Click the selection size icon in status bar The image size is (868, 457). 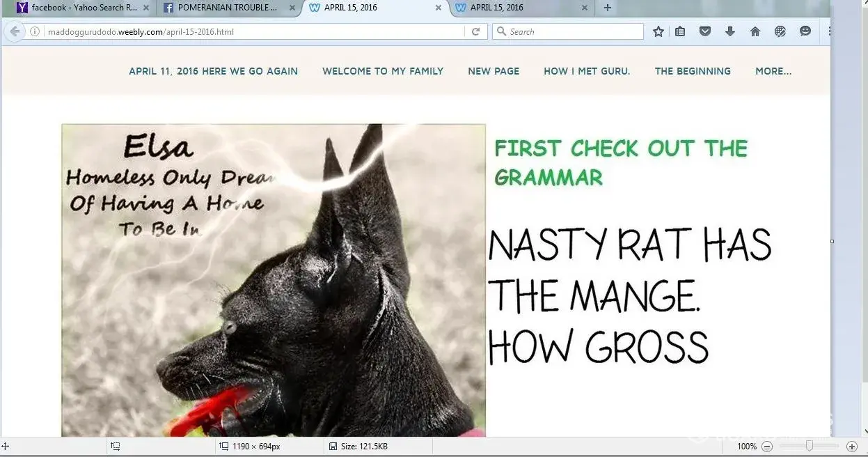click(116, 446)
